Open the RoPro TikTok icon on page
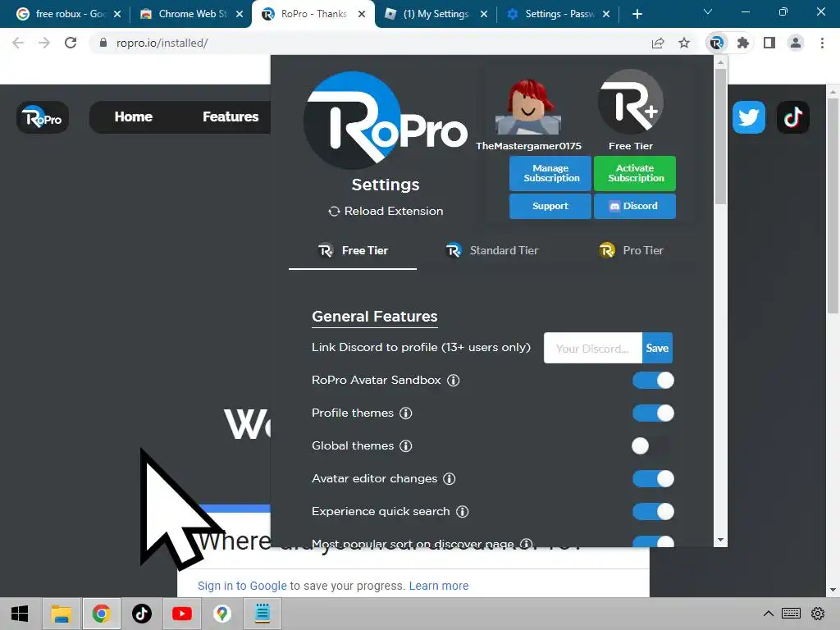The width and height of the screenshot is (840, 630). point(793,116)
